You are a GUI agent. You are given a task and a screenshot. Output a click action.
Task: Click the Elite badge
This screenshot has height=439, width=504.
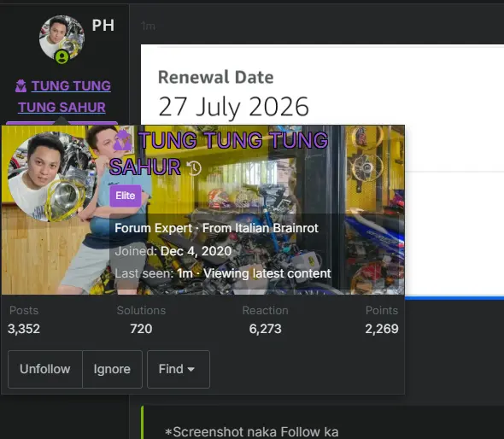point(126,196)
